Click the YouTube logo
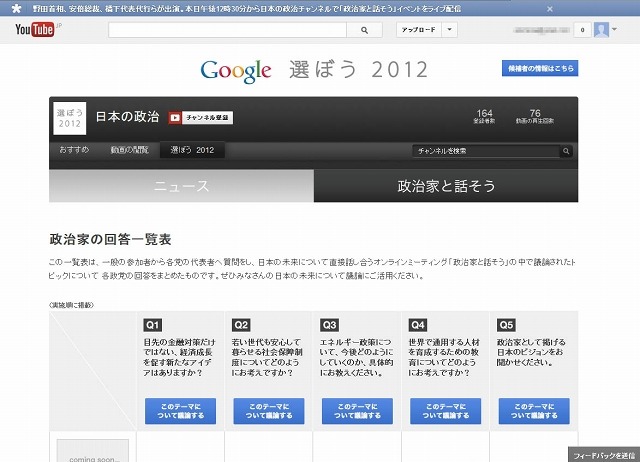The image size is (640, 462). (35, 29)
